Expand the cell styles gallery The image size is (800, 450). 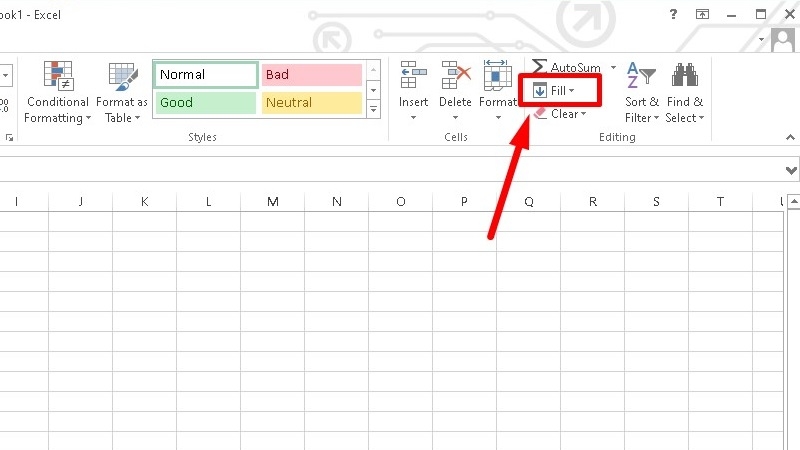tap(374, 108)
